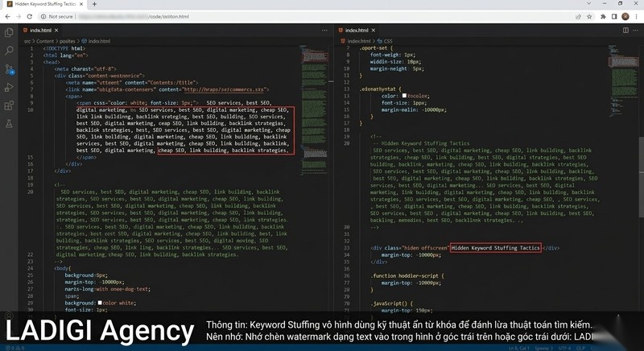Image resolution: width=644 pixels, height=351 pixels.
Task: Click the CSS breadcrumb segment
Action: (385, 41)
